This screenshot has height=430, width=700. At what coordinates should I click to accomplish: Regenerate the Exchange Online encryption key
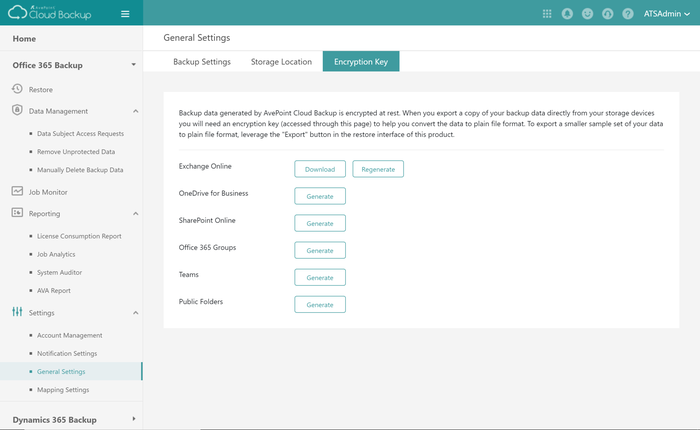pyautogui.click(x=378, y=169)
